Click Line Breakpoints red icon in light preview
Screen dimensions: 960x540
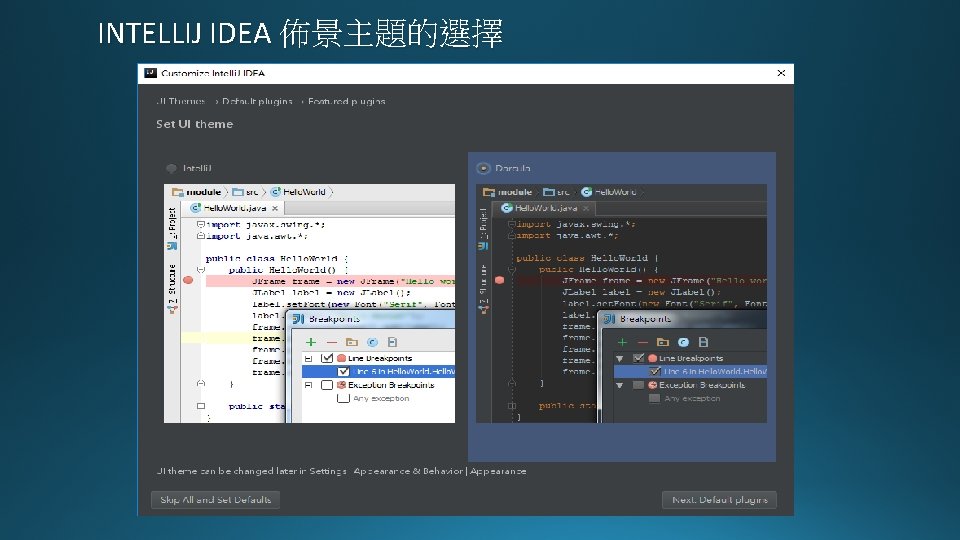click(342, 358)
